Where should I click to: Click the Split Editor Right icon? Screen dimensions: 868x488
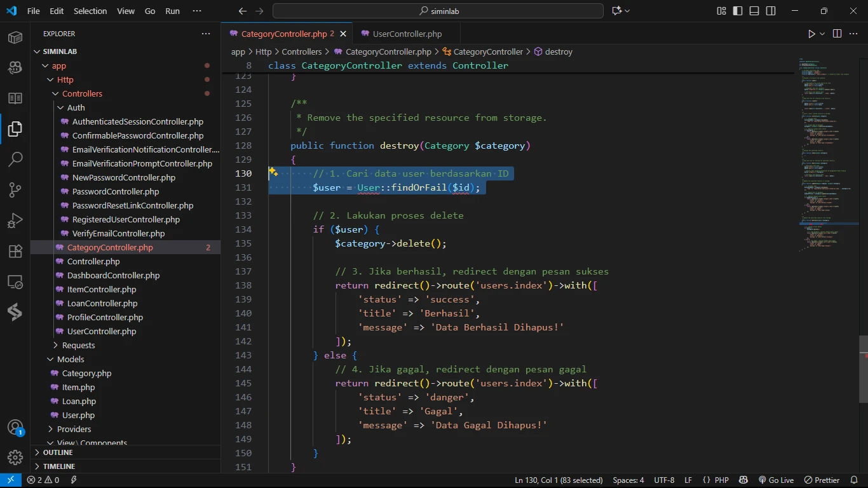pyautogui.click(x=837, y=34)
